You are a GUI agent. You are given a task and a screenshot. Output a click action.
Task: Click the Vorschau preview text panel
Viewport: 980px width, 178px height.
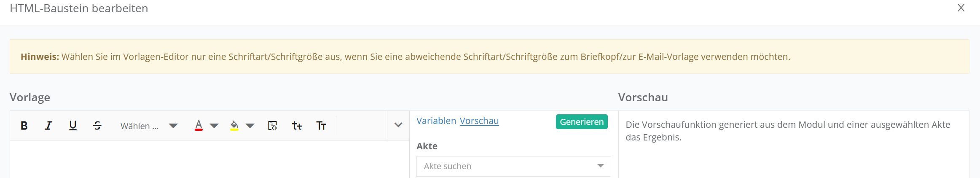792,143
